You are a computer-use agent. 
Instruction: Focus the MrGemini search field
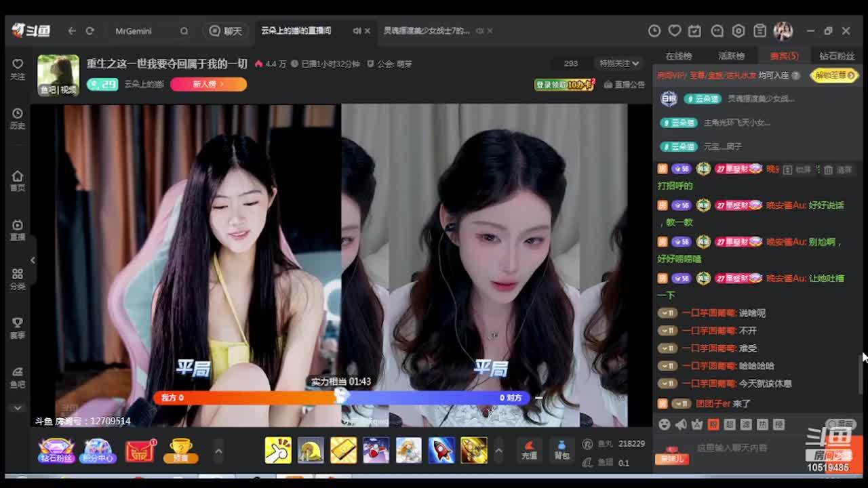pos(144,31)
